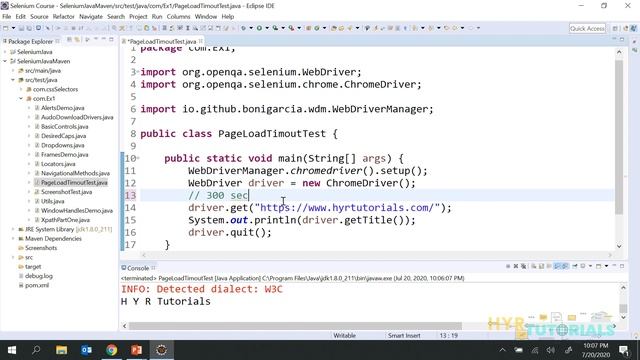Open Outlook from the taskbar
This screenshot has height=360, width=640.
(x=87, y=350)
